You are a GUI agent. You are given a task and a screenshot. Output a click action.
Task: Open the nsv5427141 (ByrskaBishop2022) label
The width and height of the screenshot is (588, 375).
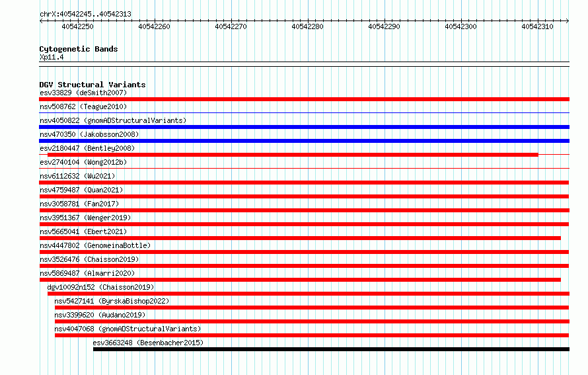click(112, 301)
